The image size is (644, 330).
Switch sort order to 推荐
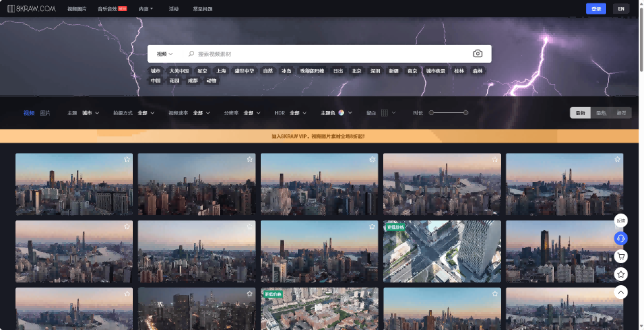click(621, 113)
